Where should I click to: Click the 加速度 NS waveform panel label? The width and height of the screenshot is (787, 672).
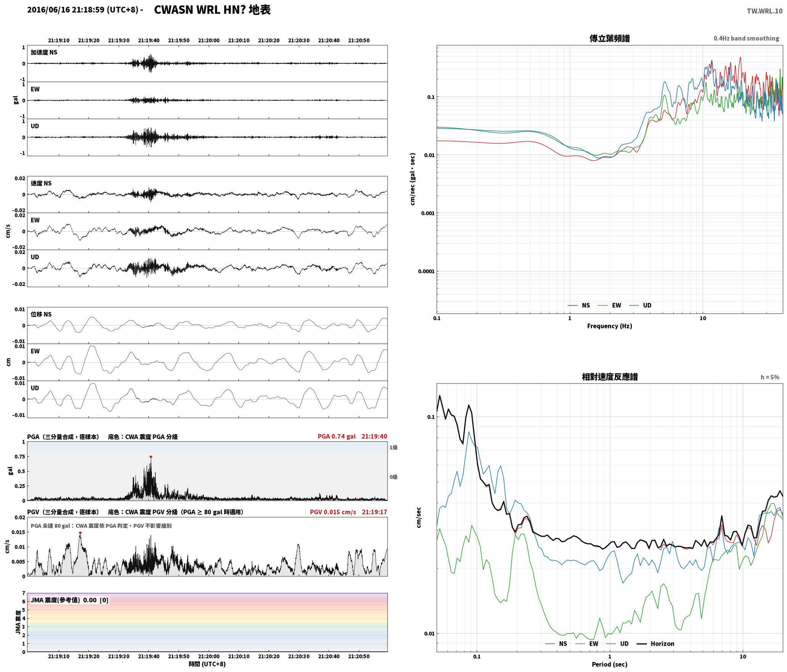coord(44,52)
